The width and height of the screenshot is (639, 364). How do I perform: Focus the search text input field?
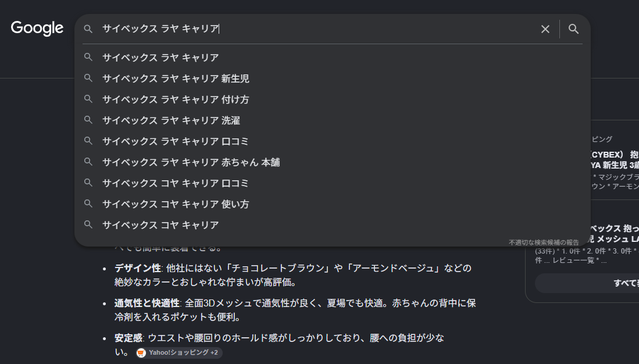point(318,29)
